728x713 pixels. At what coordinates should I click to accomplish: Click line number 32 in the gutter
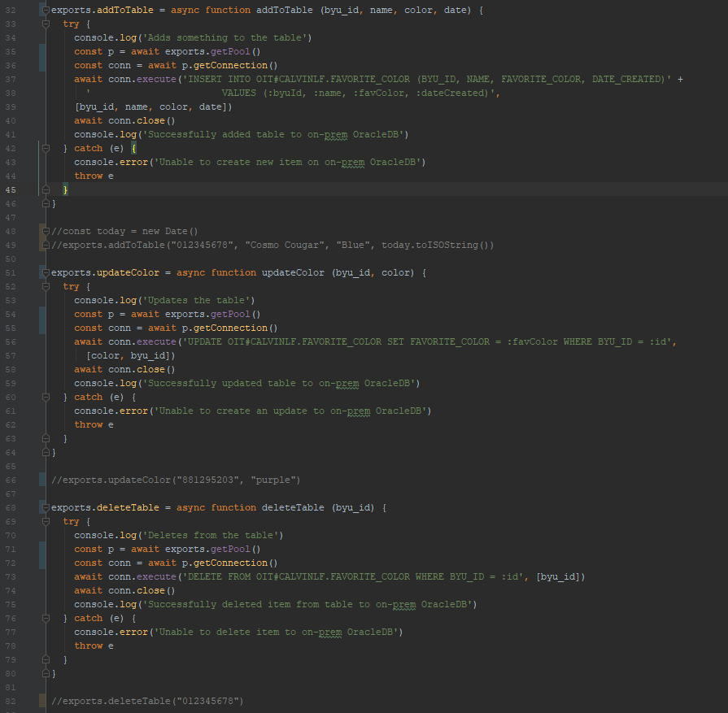(11, 11)
